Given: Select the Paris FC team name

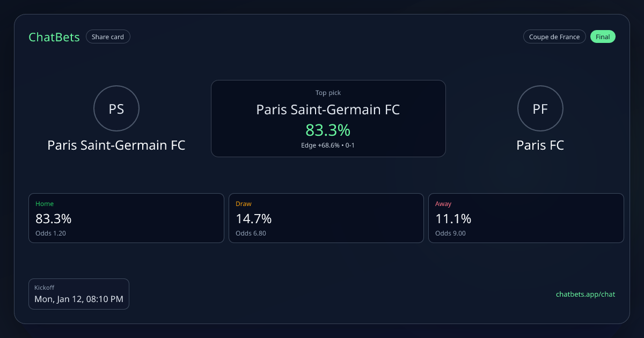Looking at the screenshot, I should [540, 145].
